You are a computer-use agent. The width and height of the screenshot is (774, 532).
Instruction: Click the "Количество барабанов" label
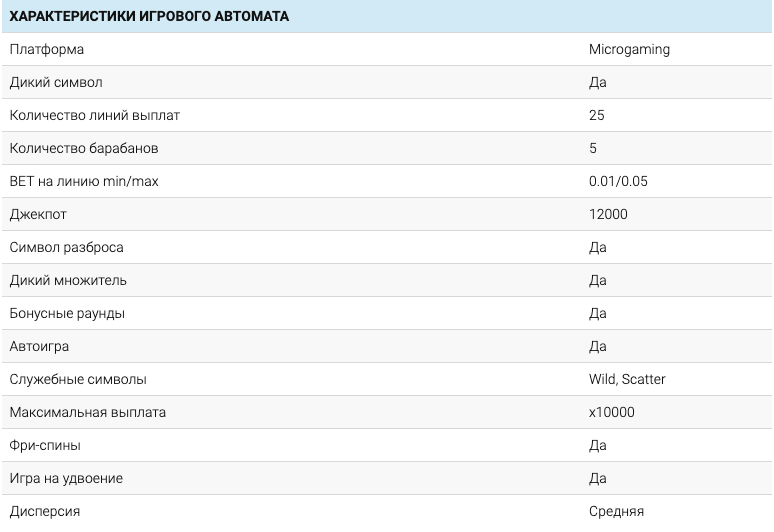click(84, 148)
